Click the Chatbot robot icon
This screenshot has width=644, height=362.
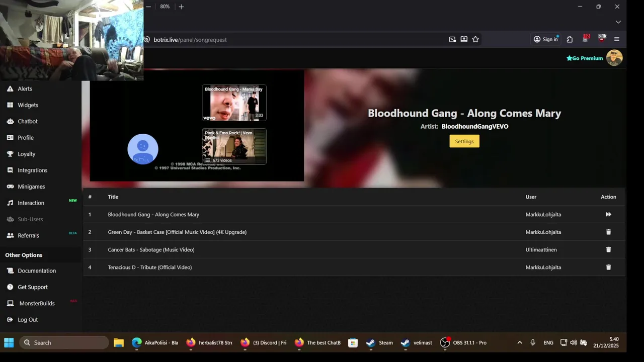click(x=10, y=121)
